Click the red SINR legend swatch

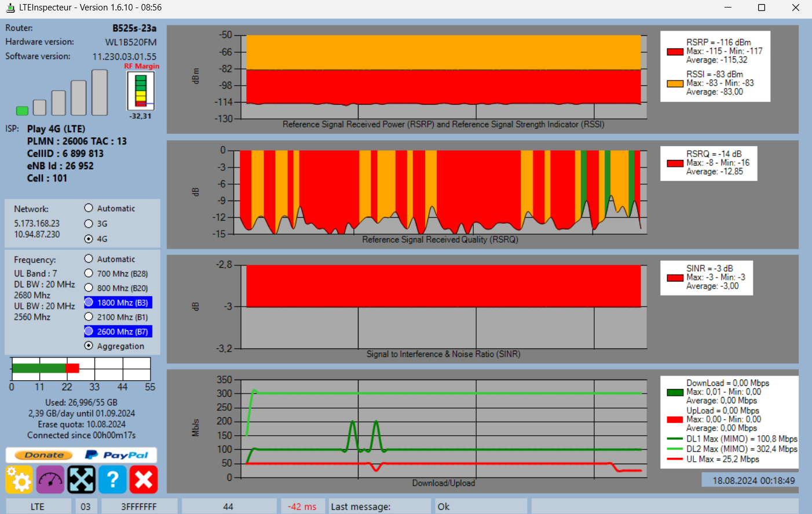coord(675,278)
